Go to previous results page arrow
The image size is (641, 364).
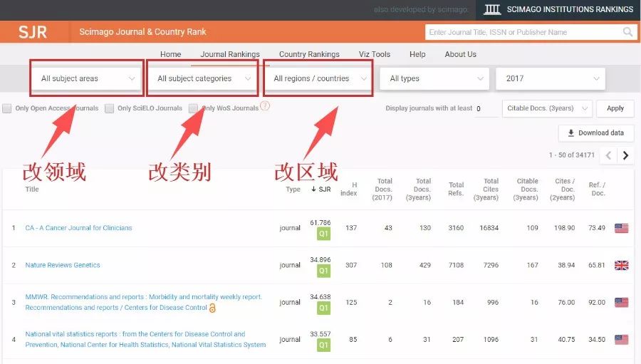coord(608,155)
